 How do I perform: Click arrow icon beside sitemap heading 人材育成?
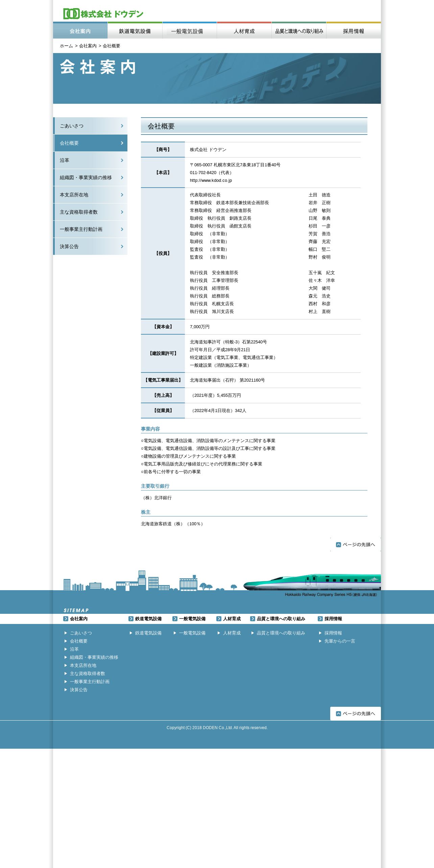pyautogui.click(x=219, y=619)
